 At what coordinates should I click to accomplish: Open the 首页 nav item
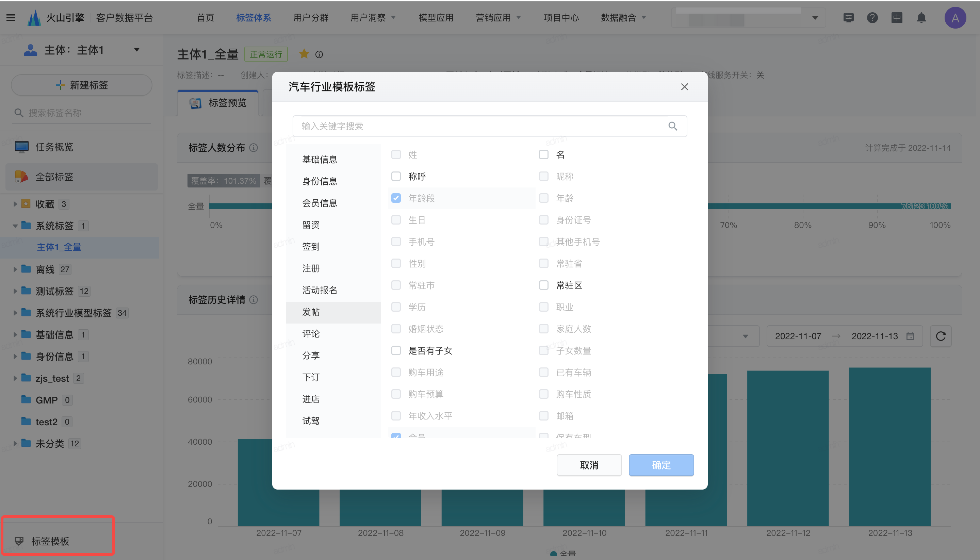point(205,18)
